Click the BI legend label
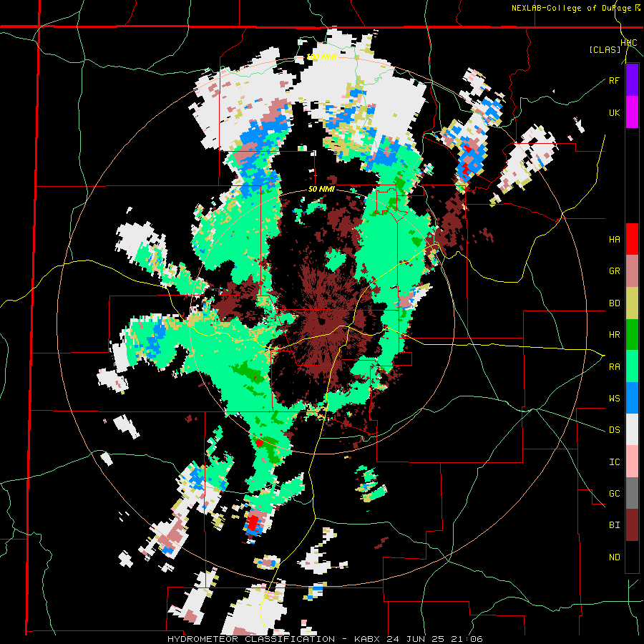 (x=615, y=525)
